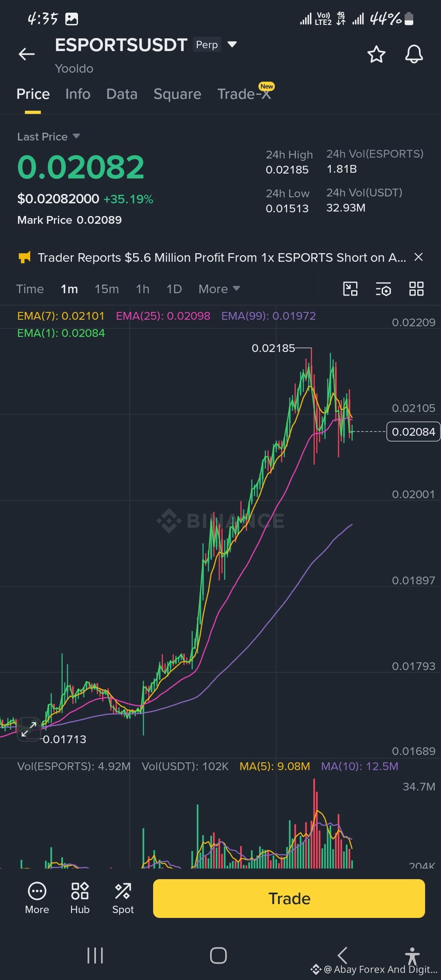
Task: Select the 1m interval
Action: point(69,289)
